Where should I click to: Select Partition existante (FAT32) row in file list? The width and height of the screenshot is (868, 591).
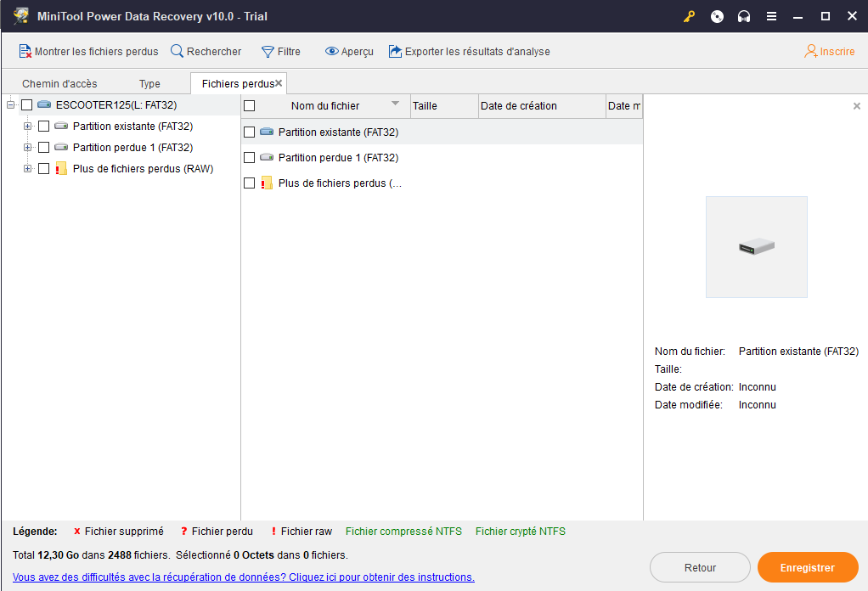click(x=442, y=132)
